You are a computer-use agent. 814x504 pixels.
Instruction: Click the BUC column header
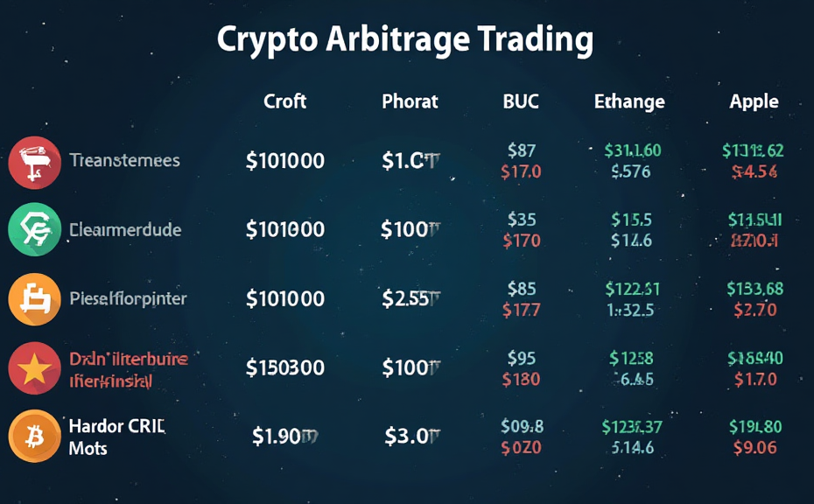pos(521,101)
